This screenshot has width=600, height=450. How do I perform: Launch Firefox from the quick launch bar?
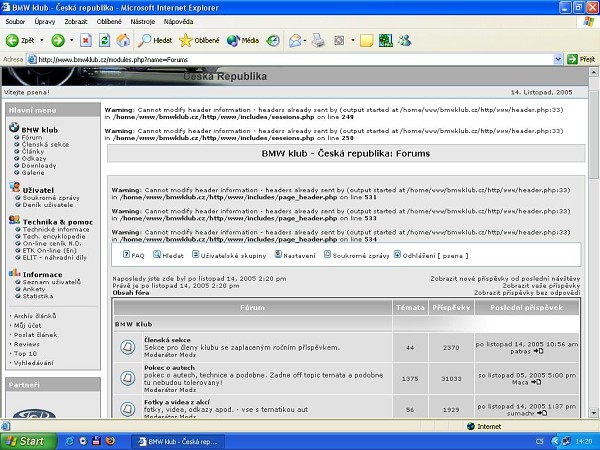coord(110,441)
